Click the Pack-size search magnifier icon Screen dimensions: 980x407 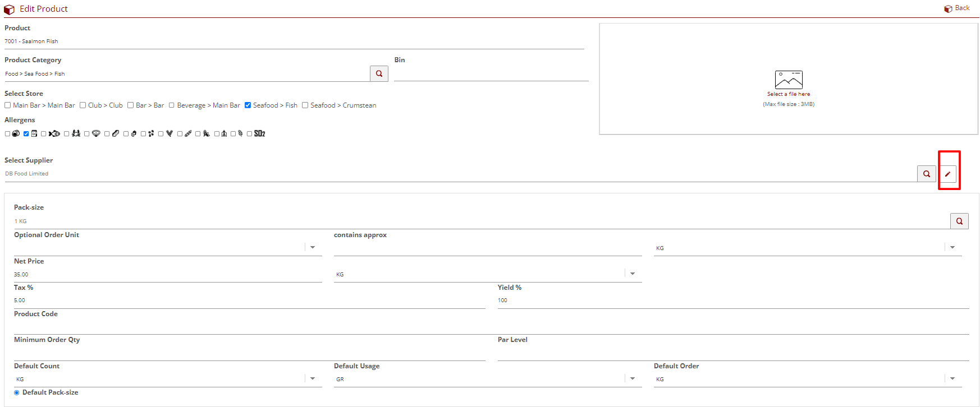click(959, 221)
